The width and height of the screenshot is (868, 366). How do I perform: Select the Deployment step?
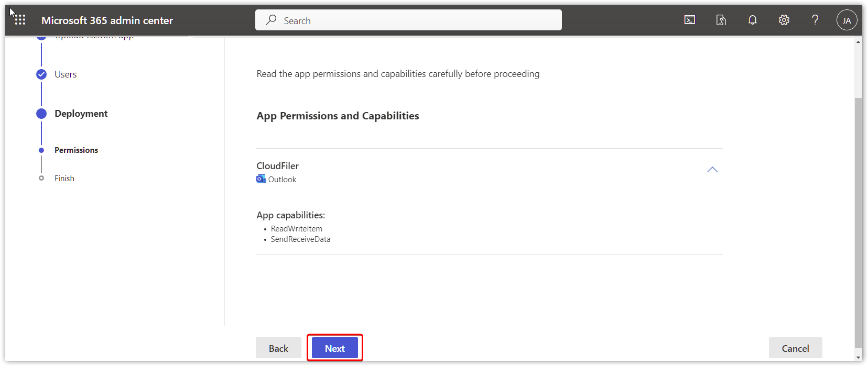pos(81,114)
